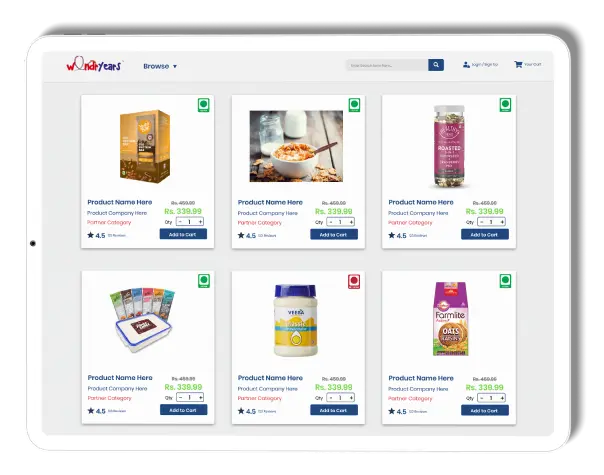Click the magnifier search button

[x=436, y=65]
